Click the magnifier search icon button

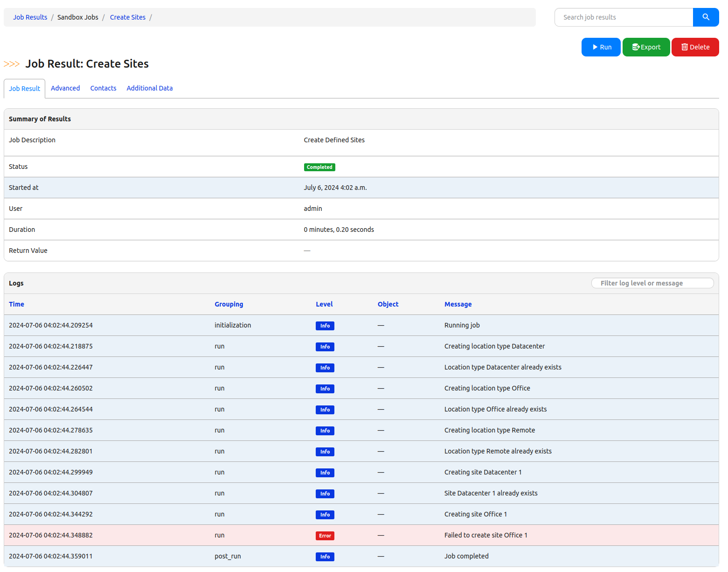tap(706, 17)
